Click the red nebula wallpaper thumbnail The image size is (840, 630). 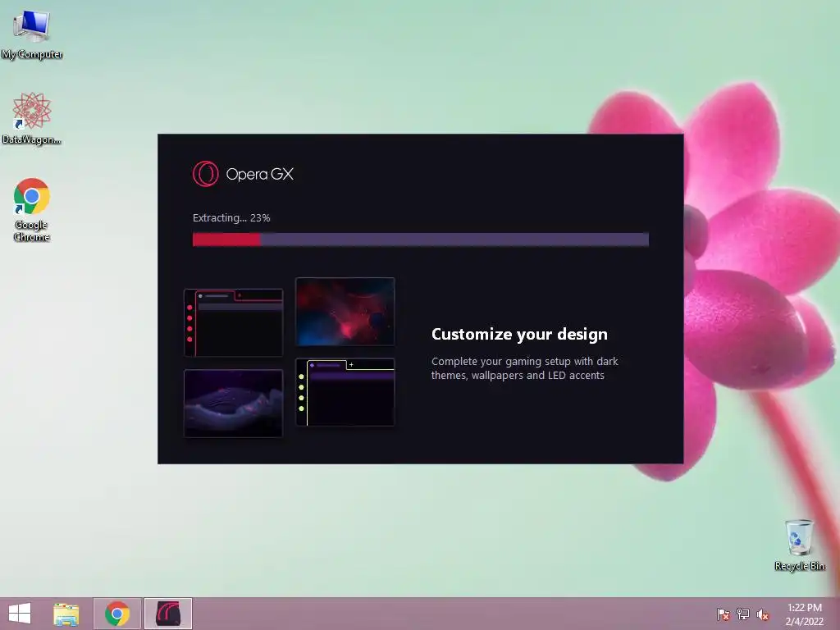(345, 311)
